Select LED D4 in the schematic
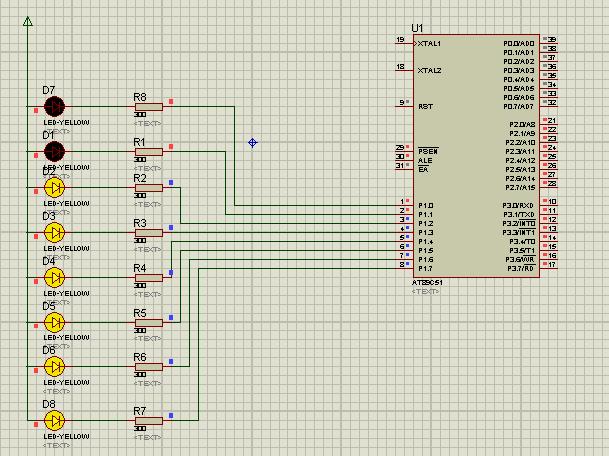 tap(54, 278)
